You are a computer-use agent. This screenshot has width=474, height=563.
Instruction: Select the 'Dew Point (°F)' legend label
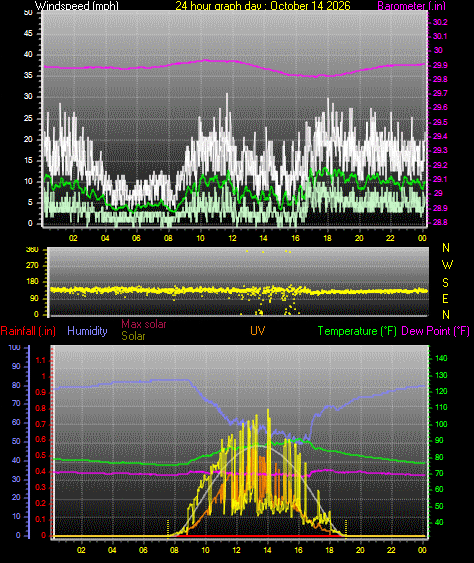(435, 331)
